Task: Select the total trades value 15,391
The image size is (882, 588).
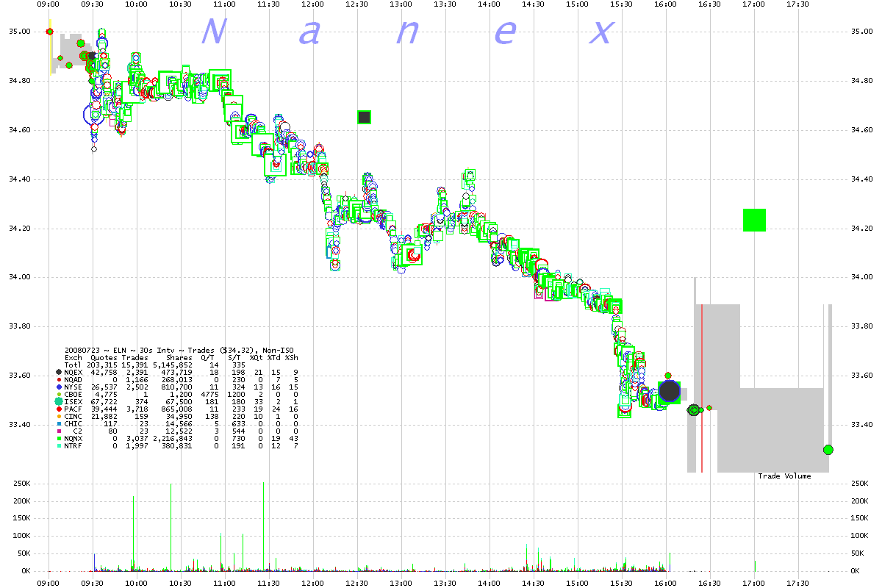Action: [x=135, y=365]
